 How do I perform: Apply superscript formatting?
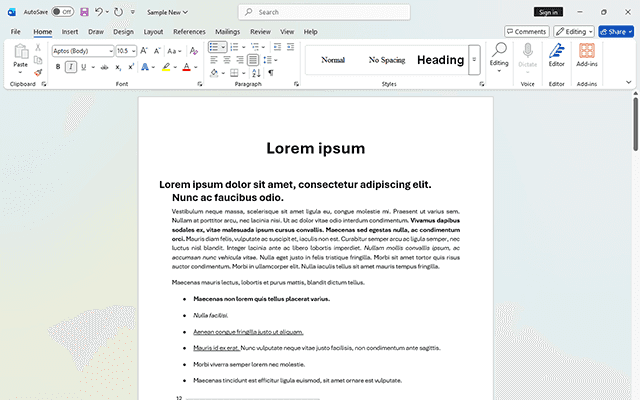131,67
